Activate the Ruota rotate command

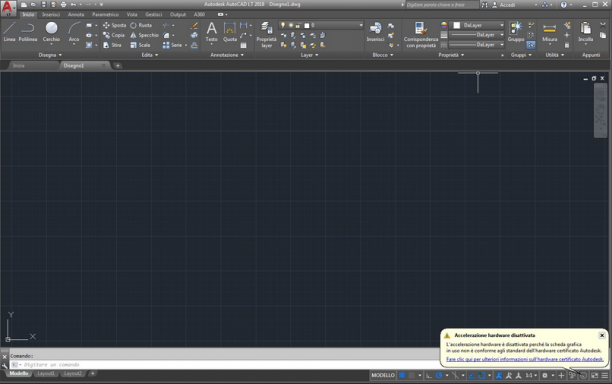pos(141,25)
